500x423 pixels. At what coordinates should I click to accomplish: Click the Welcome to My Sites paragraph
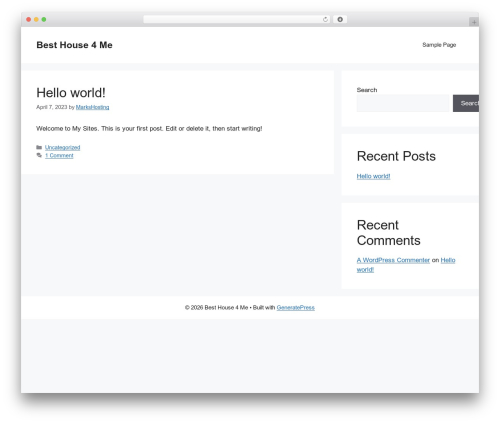point(149,128)
